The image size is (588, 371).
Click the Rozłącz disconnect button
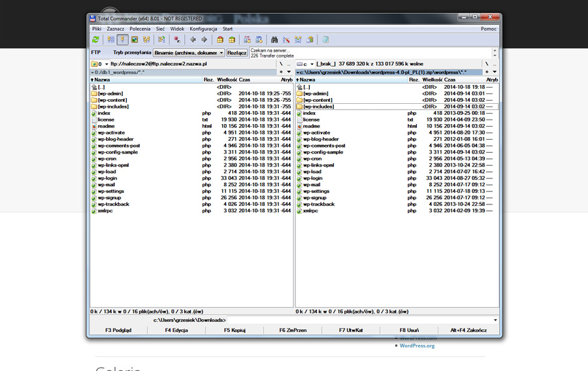pyautogui.click(x=237, y=53)
